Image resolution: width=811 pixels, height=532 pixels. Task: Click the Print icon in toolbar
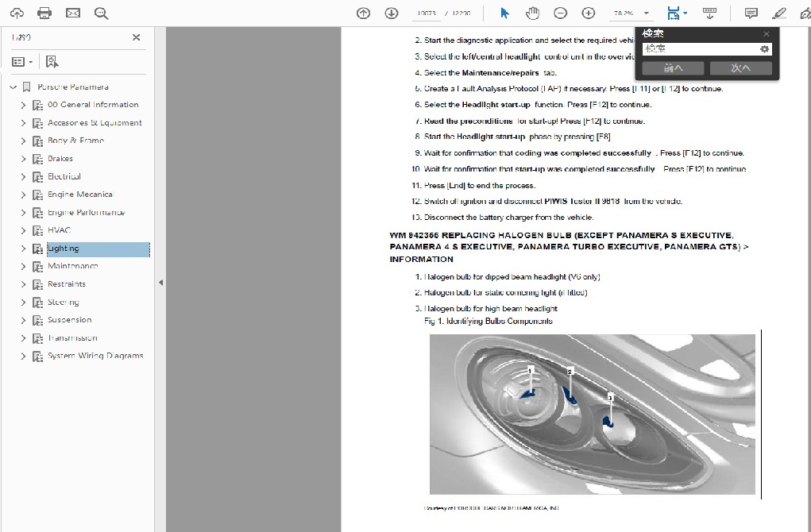click(x=44, y=13)
